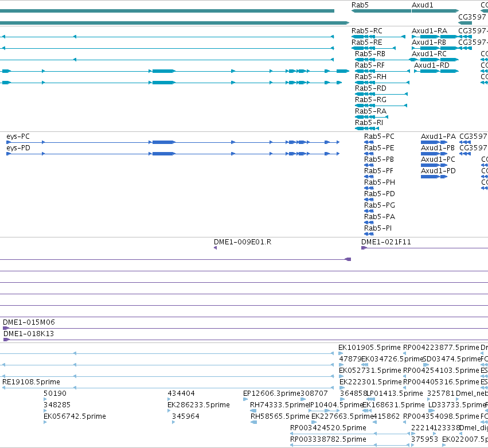
Task: Open the RP003338782.5prime EST label
Action: [x=328, y=439]
